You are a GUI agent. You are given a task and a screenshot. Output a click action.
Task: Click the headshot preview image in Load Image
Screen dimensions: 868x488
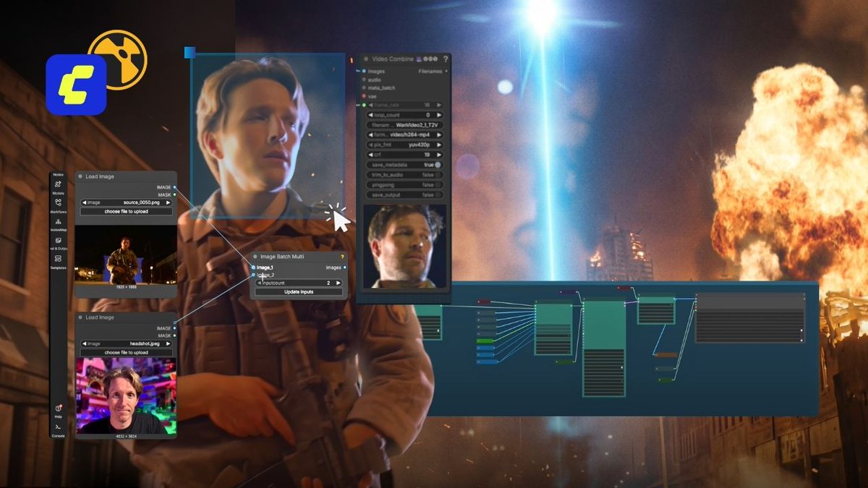point(127,396)
